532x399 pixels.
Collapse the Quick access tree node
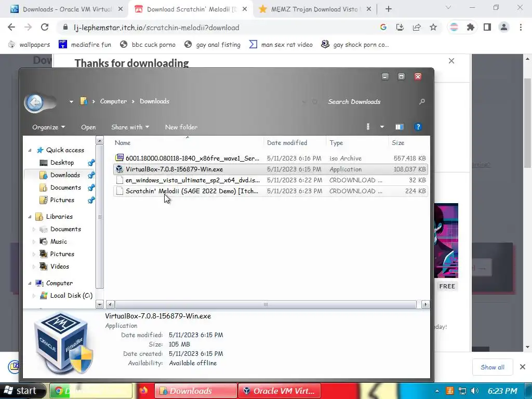point(30,150)
